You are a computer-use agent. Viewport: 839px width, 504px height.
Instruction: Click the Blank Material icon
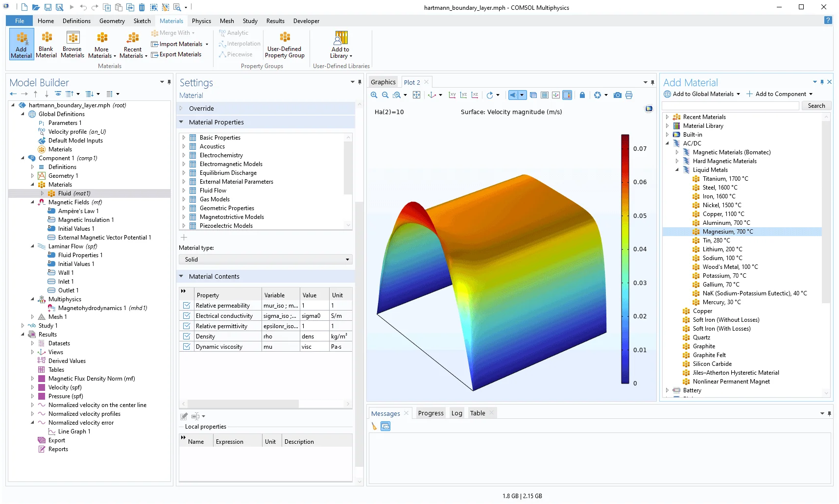[x=47, y=44]
